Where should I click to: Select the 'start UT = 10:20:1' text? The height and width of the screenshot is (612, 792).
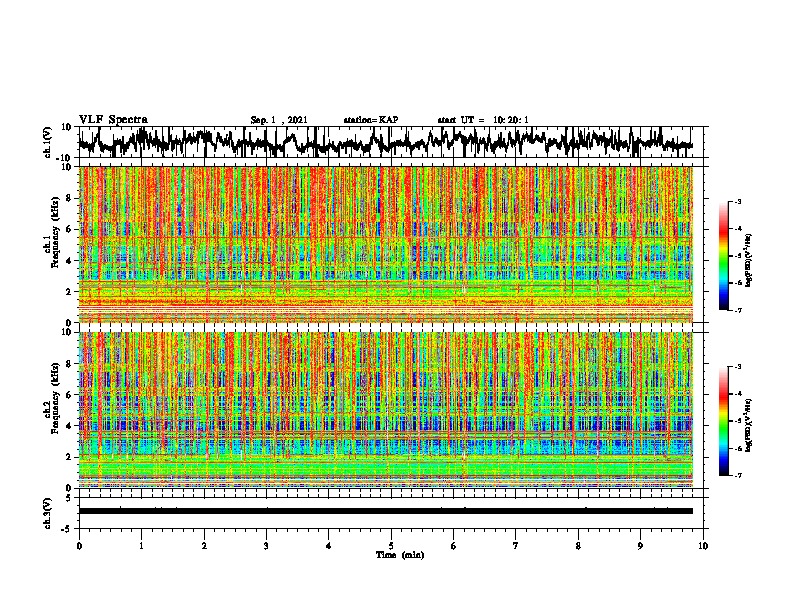pyautogui.click(x=483, y=120)
